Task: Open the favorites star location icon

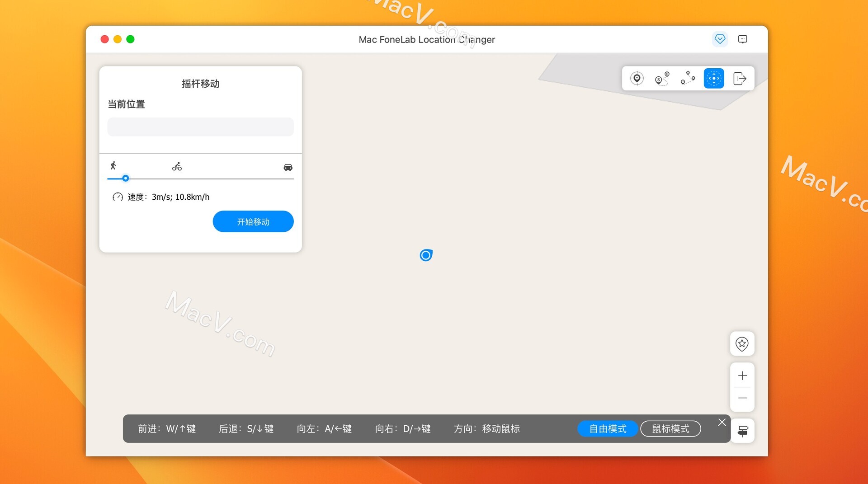Action: (742, 344)
